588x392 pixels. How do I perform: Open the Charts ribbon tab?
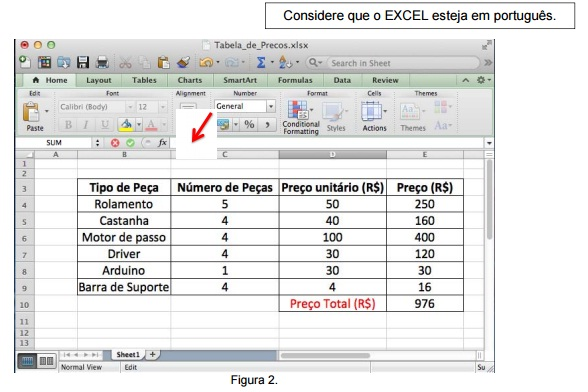pos(190,80)
